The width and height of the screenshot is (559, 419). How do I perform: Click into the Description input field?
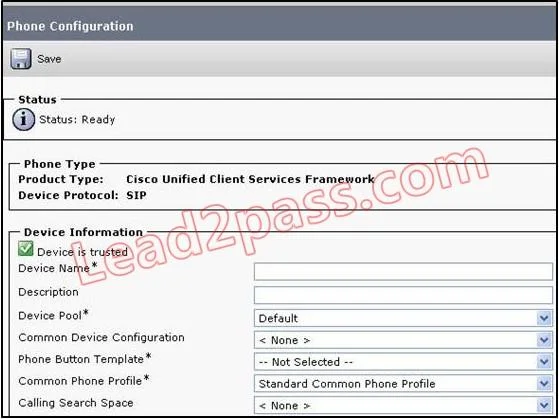403,295
